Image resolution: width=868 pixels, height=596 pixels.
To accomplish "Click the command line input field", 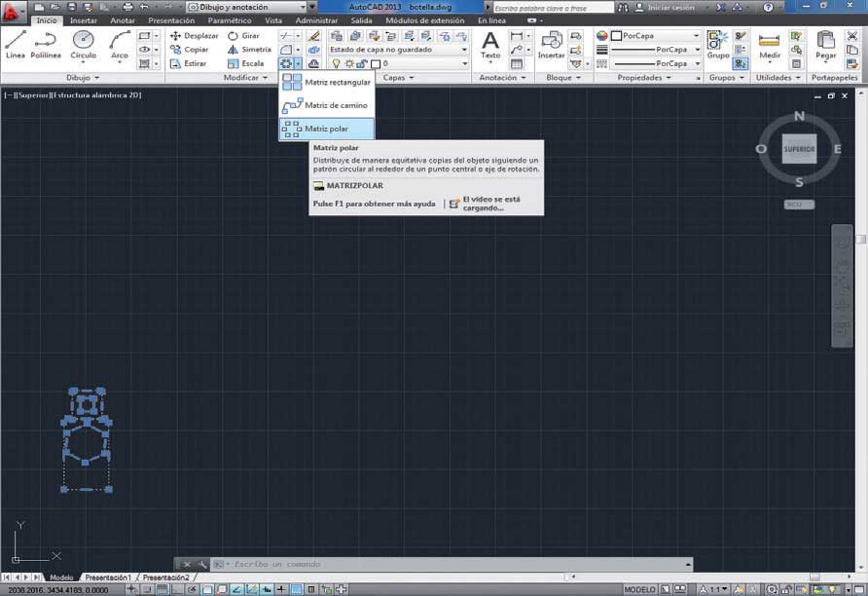I will [x=453, y=565].
